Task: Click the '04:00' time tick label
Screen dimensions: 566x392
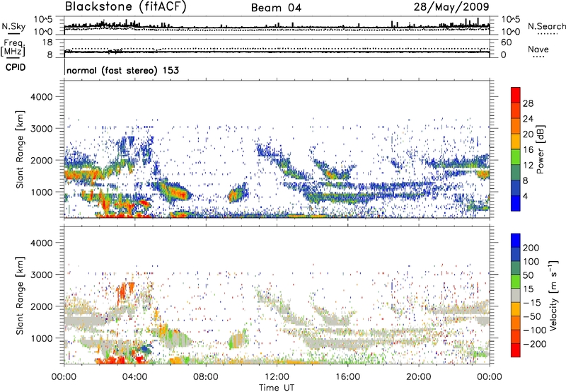Action: [x=135, y=377]
